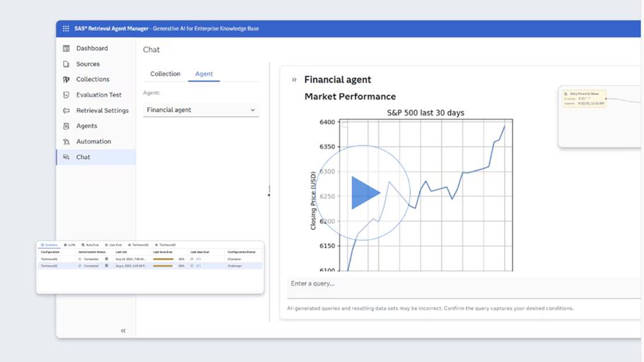Screen dimensions: 644x362
Task: Select the Agent tab
Action: [204, 74]
